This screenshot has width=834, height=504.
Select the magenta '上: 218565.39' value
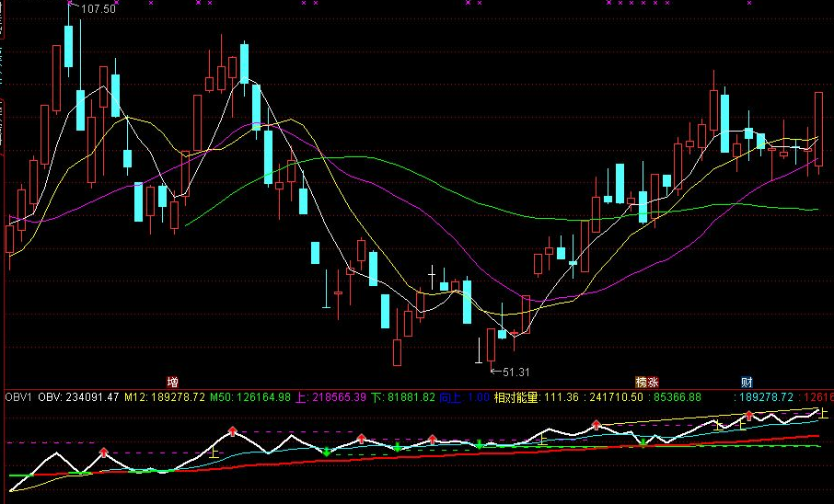pos(332,397)
